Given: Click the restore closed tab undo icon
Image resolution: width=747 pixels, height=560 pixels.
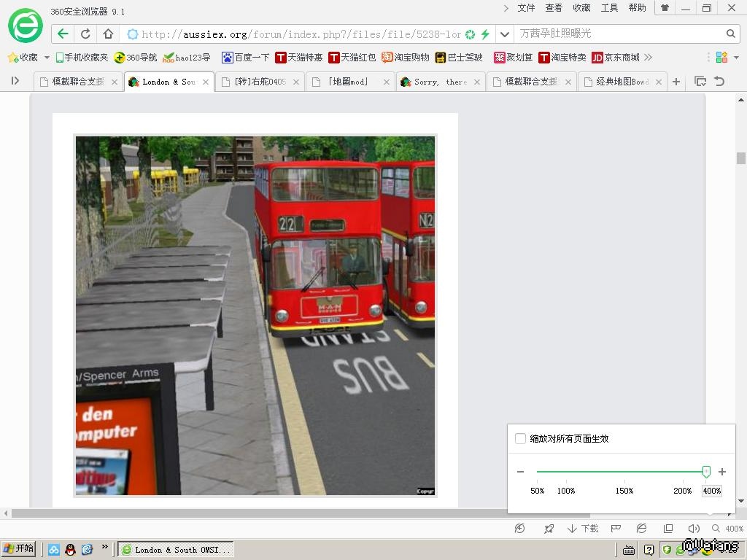Looking at the screenshot, I should [719, 82].
